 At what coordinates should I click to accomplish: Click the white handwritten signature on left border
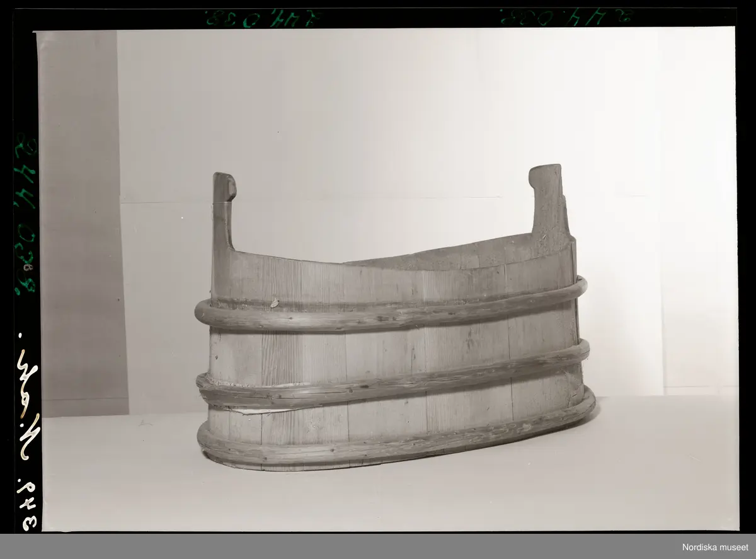(27, 403)
